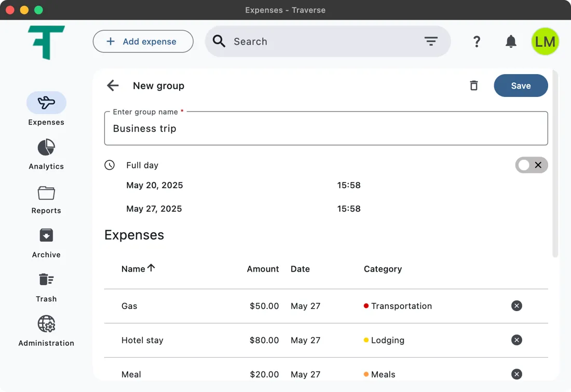Go to the Analytics section
The width and height of the screenshot is (571, 392).
[46, 154]
